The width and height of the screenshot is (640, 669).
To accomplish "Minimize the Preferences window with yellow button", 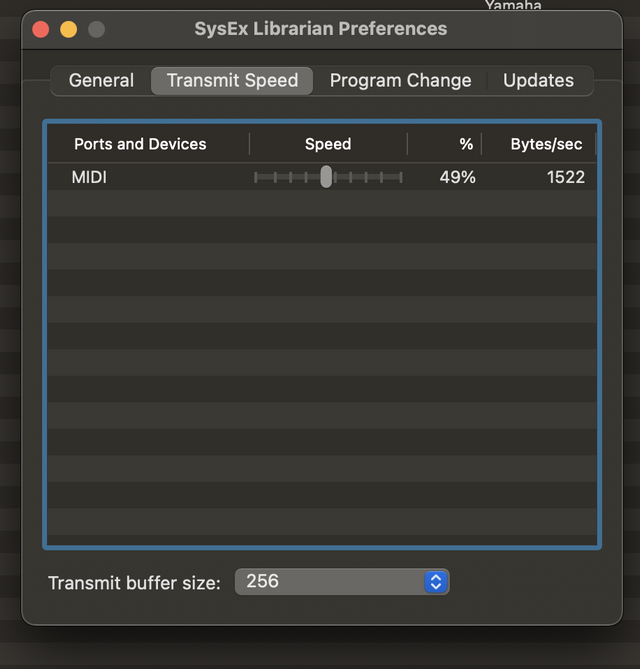I will tap(69, 29).
